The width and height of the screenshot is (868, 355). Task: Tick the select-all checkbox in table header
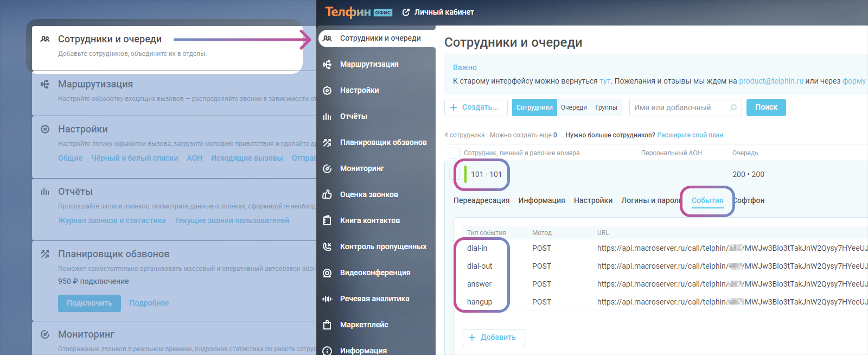(x=454, y=153)
